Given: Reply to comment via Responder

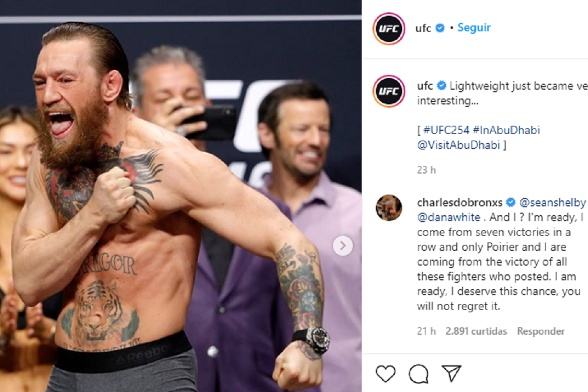Looking at the screenshot, I should coord(541,331).
